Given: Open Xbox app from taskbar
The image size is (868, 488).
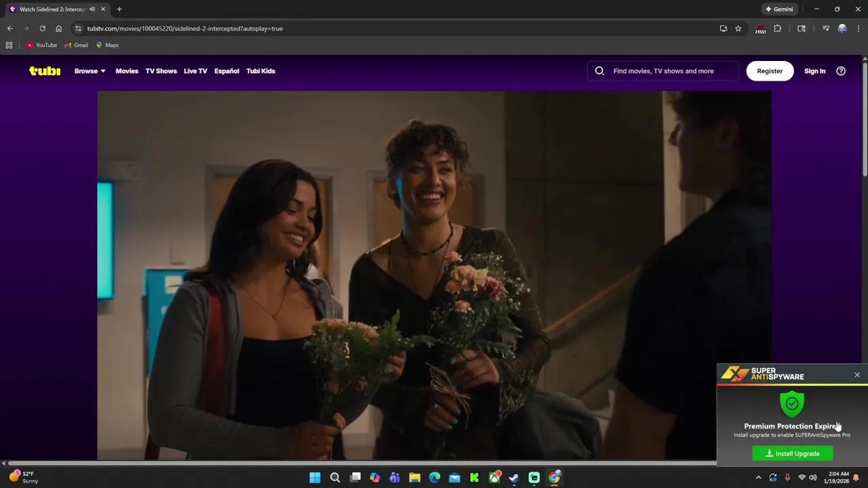Looking at the screenshot, I should pos(495,478).
